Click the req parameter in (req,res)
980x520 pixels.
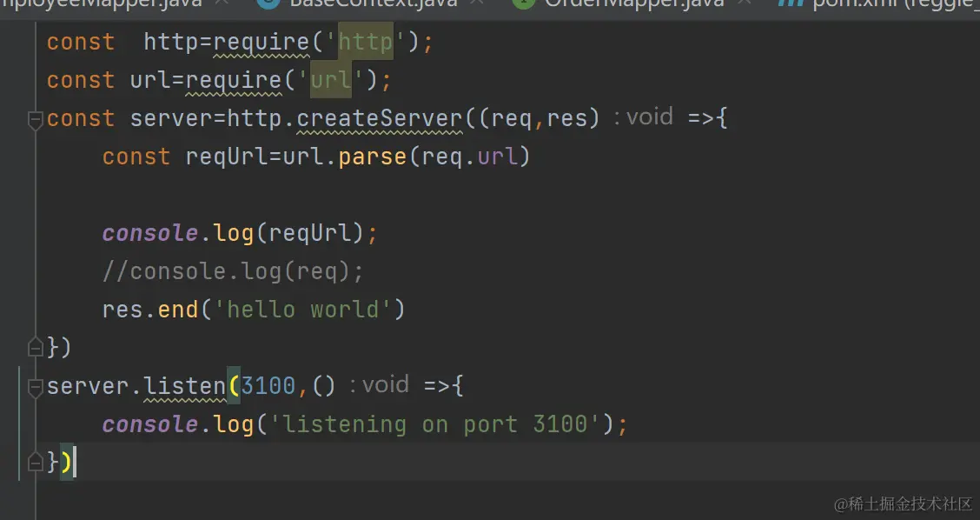(512, 119)
